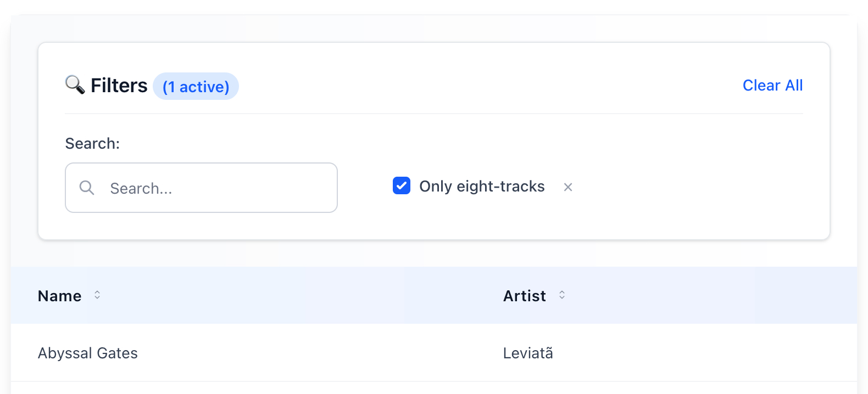Click the sort arrows next to Name
This screenshot has height=394, width=868.
point(97,295)
